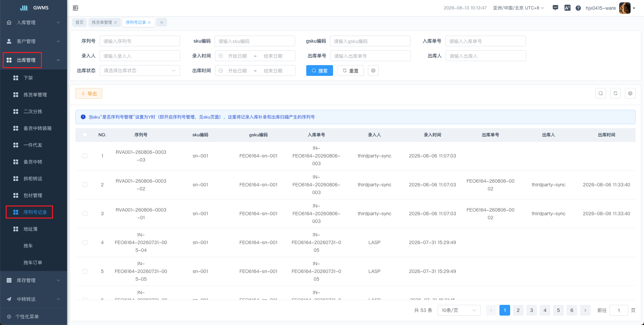Close the 拣货单管理 tab
The image size is (644, 325).
(115, 22)
